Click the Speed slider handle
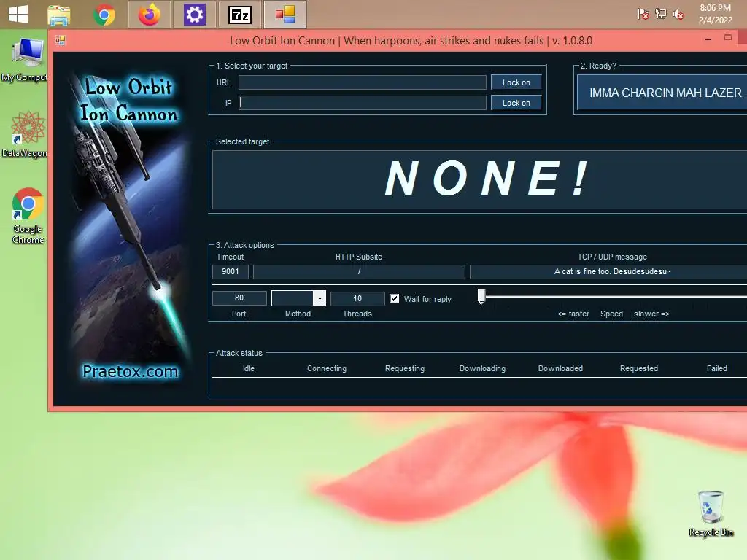747x560 pixels. pos(481,296)
